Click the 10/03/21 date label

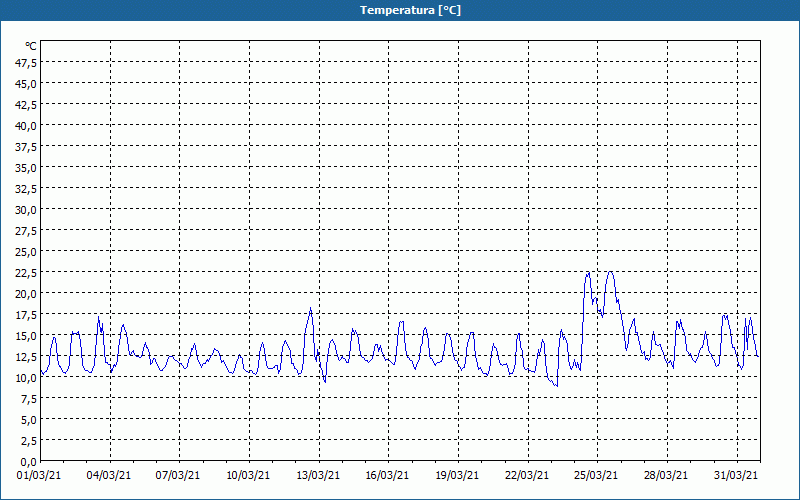click(248, 475)
